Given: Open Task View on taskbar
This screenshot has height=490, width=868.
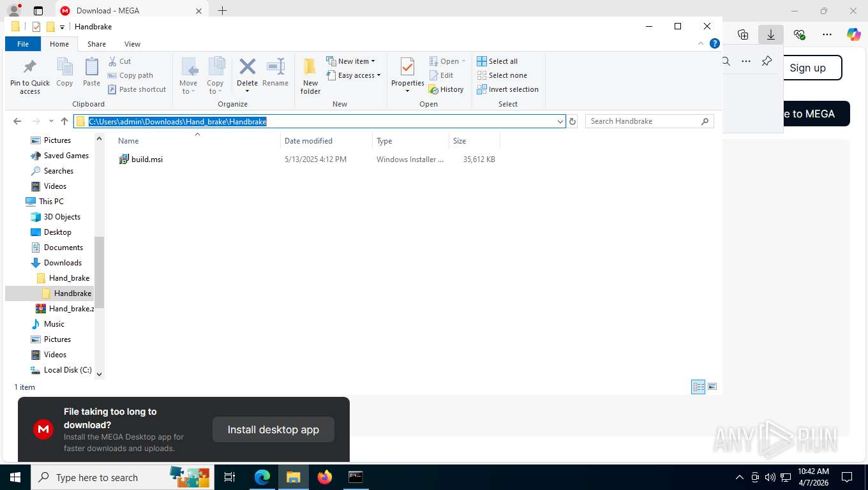Looking at the screenshot, I should 230,477.
